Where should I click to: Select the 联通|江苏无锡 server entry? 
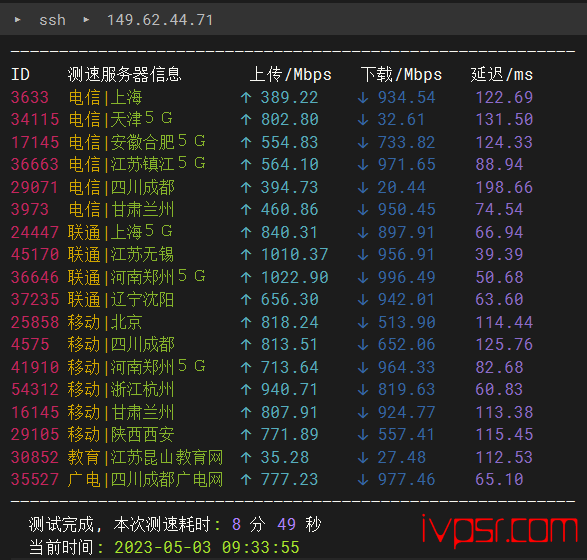121,255
